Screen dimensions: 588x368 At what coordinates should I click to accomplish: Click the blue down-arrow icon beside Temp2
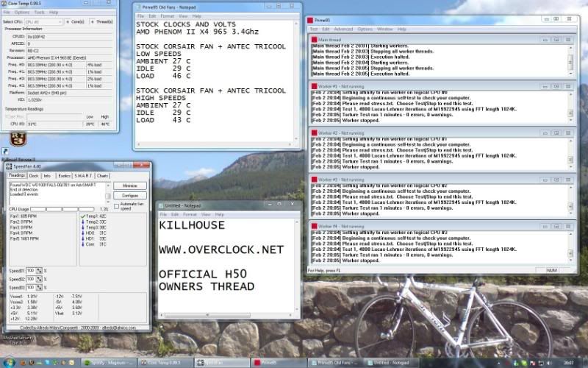click(x=83, y=222)
